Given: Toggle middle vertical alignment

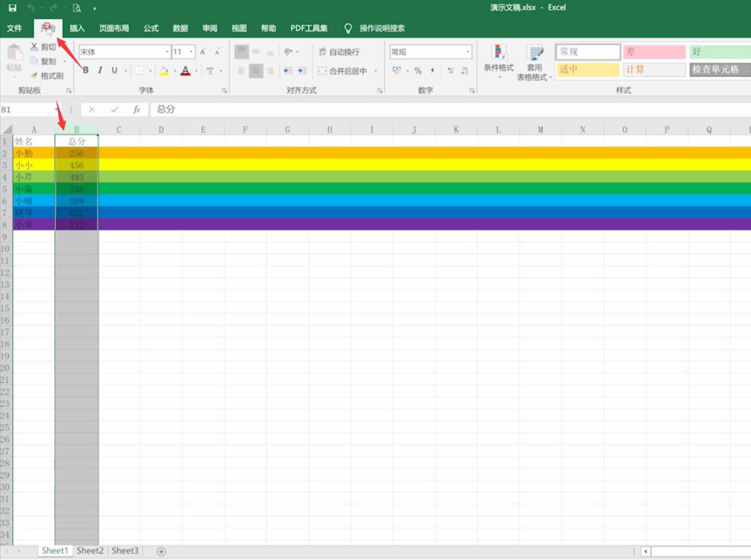Looking at the screenshot, I should pyautogui.click(x=256, y=52).
